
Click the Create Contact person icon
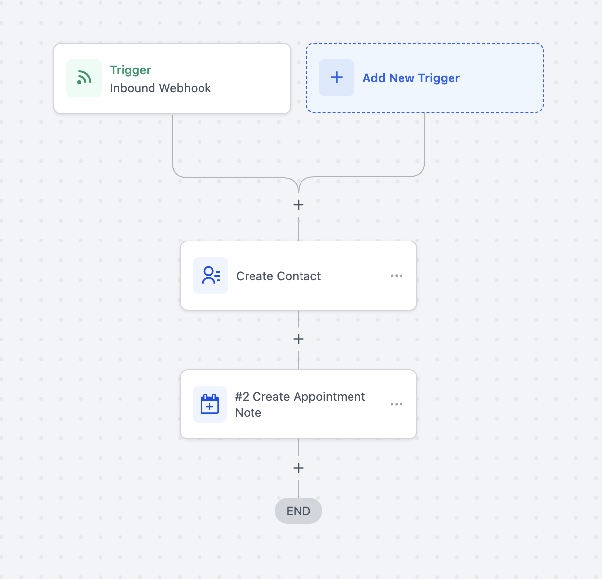pos(210,275)
